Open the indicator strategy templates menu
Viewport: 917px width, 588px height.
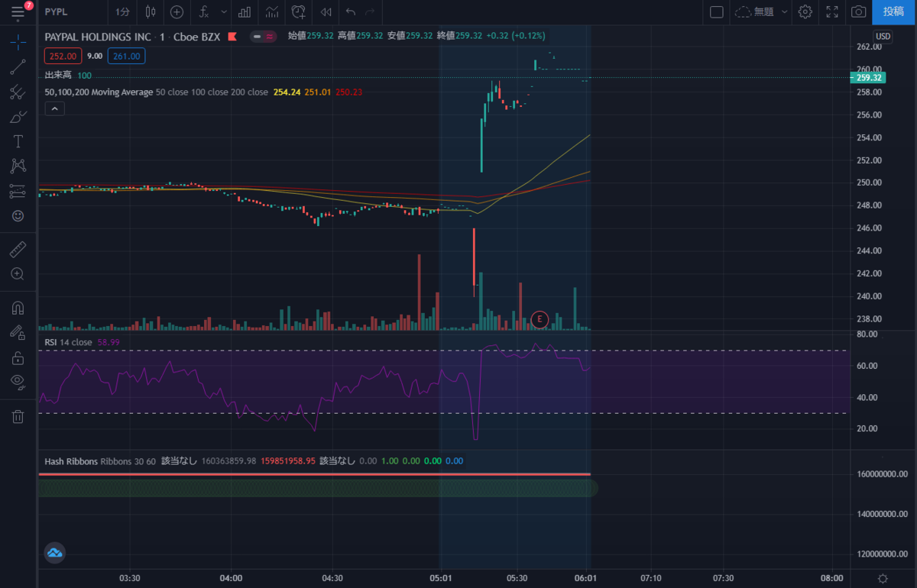(x=272, y=11)
